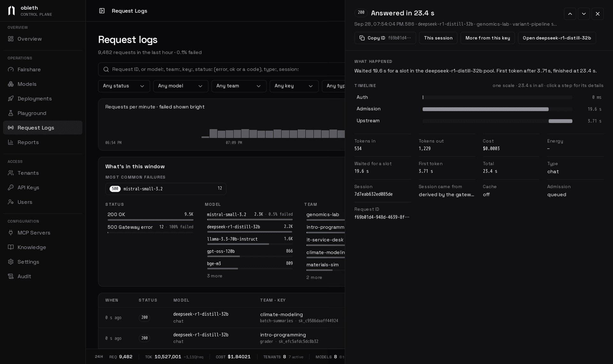
Task: Filter by llama-3.3-70b-instruct model row
Action: 250,240
